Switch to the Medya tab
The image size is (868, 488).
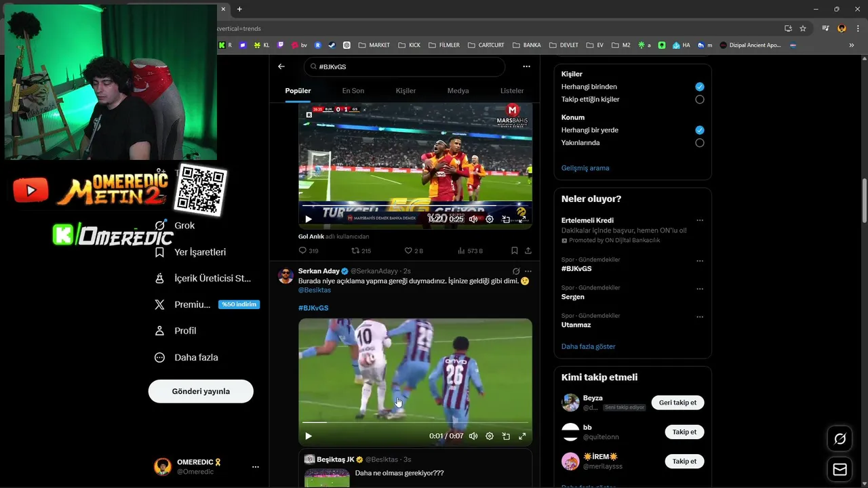coord(458,91)
